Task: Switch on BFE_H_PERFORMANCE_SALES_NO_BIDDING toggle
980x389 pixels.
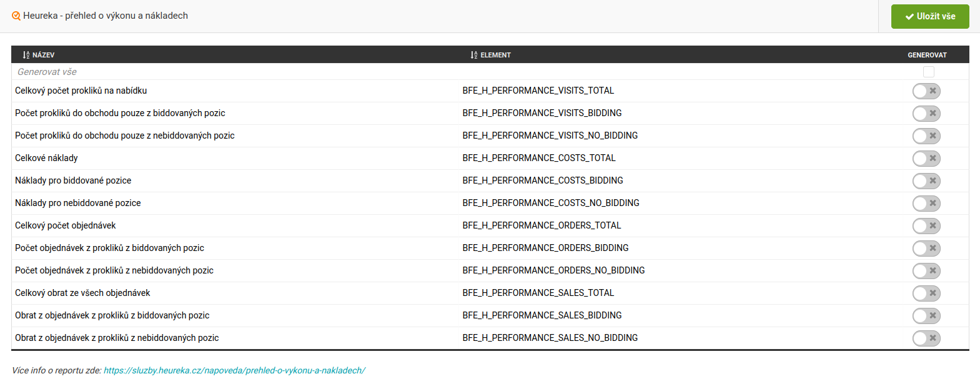Action: [x=926, y=338]
